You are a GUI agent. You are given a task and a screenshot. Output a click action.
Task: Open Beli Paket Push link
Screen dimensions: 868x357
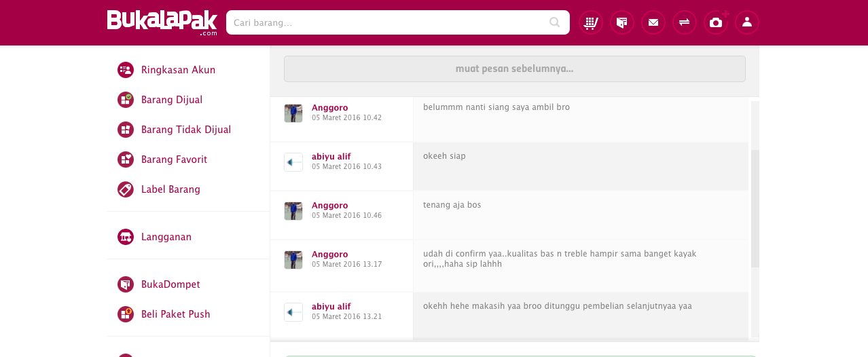[x=175, y=314]
